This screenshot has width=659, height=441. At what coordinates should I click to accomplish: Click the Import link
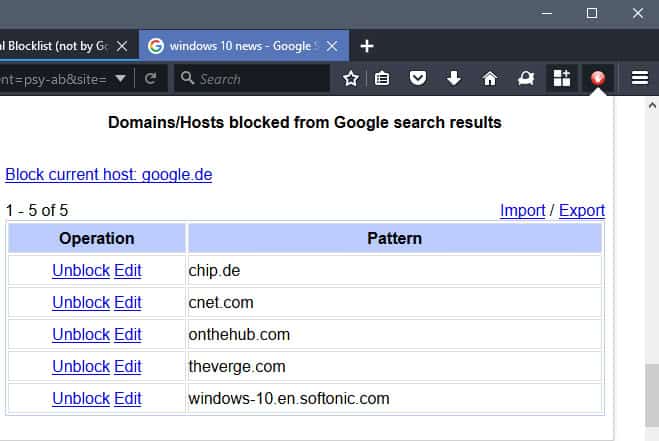coord(522,210)
